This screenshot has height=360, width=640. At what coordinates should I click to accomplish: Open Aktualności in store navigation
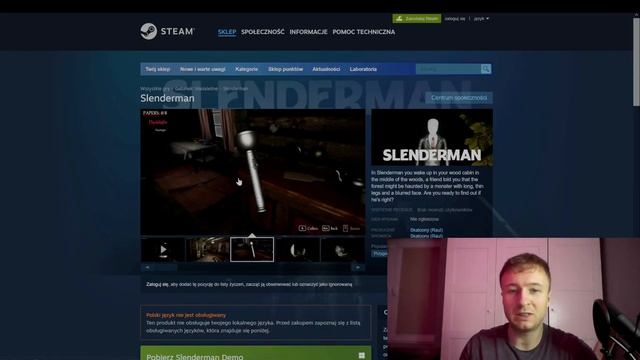(326, 69)
